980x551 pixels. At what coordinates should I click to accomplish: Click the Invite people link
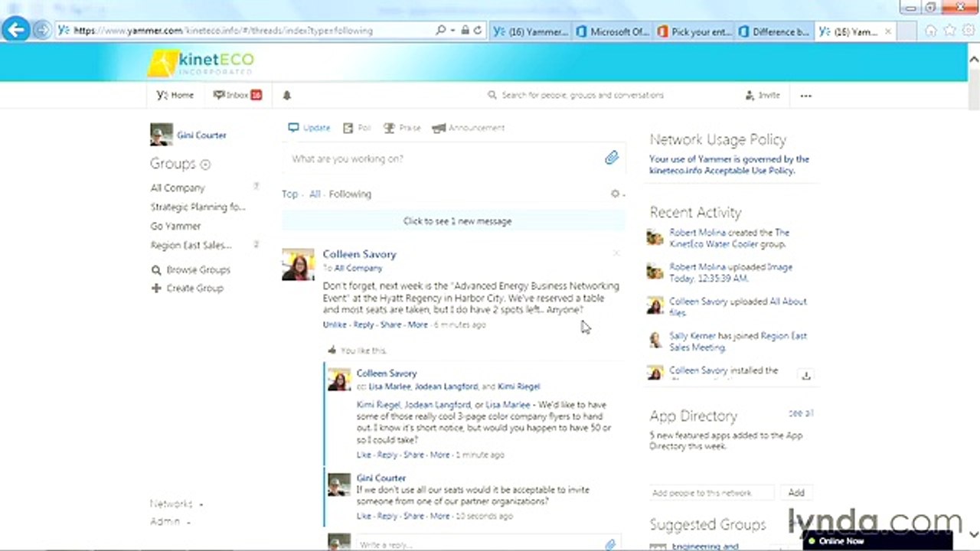(763, 96)
